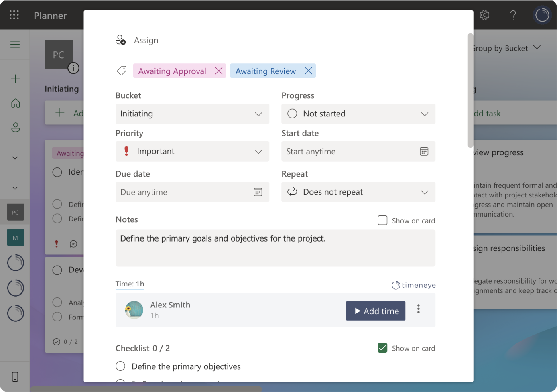Click the Timeneye logo
The image size is (557, 392).
tap(413, 285)
